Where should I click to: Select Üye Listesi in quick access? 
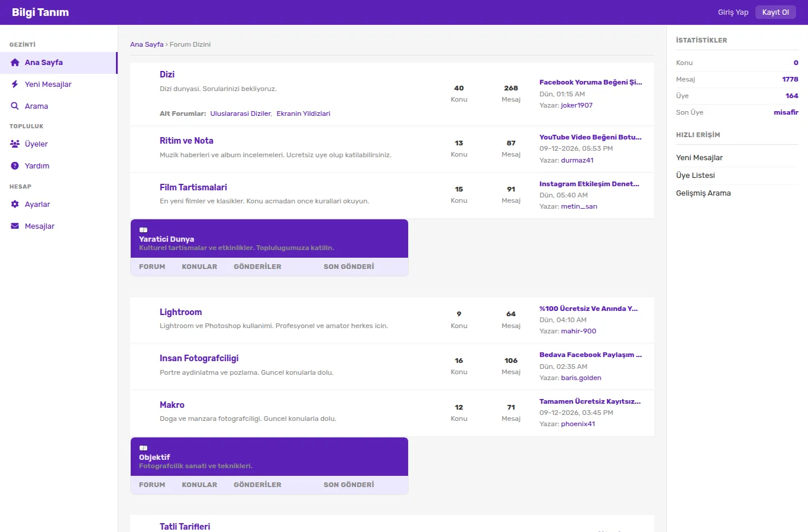[x=696, y=176]
